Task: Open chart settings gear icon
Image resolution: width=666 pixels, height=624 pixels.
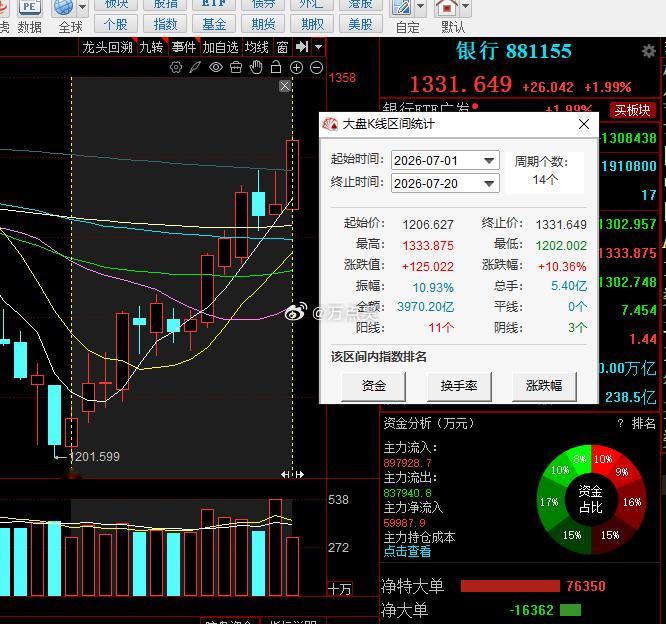Action: click(176, 67)
